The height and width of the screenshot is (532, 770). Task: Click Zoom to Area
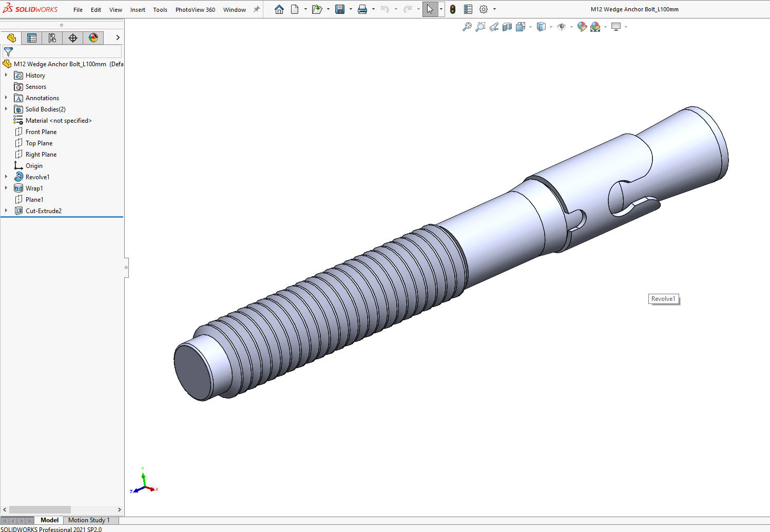point(480,27)
